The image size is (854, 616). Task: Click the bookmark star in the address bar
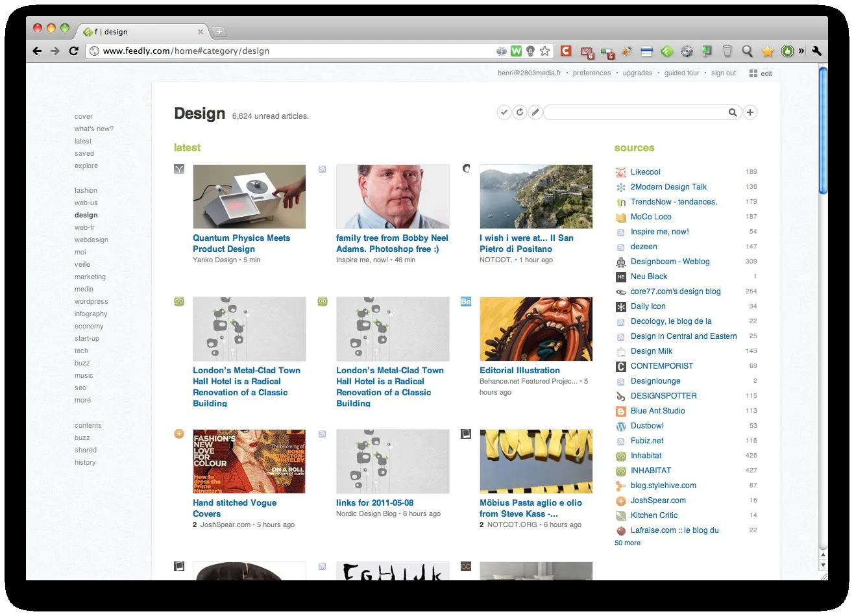[545, 51]
